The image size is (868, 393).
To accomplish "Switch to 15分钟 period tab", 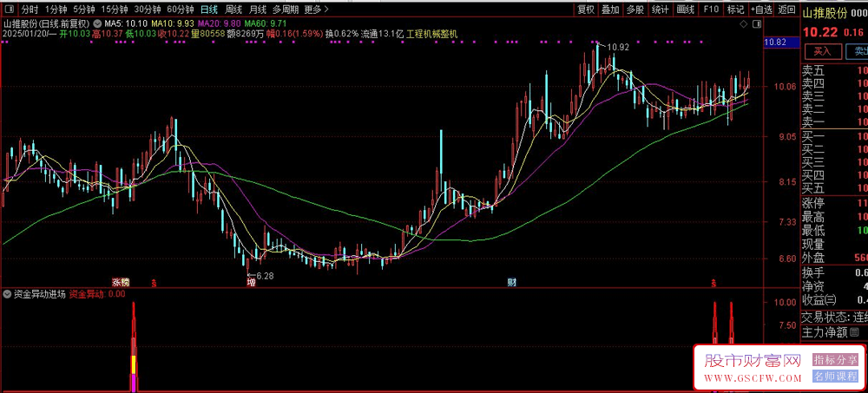I will coord(114,10).
